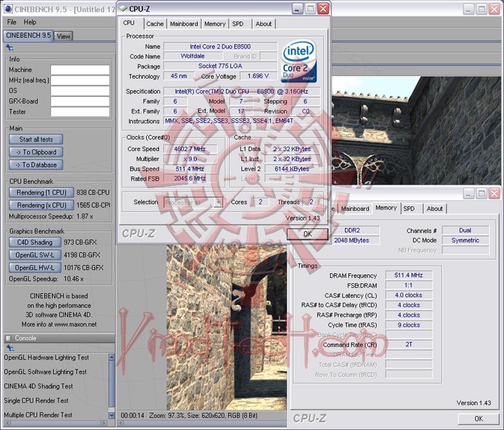
Task: Minimize the front CPU-Z window
Action: click(x=297, y=9)
